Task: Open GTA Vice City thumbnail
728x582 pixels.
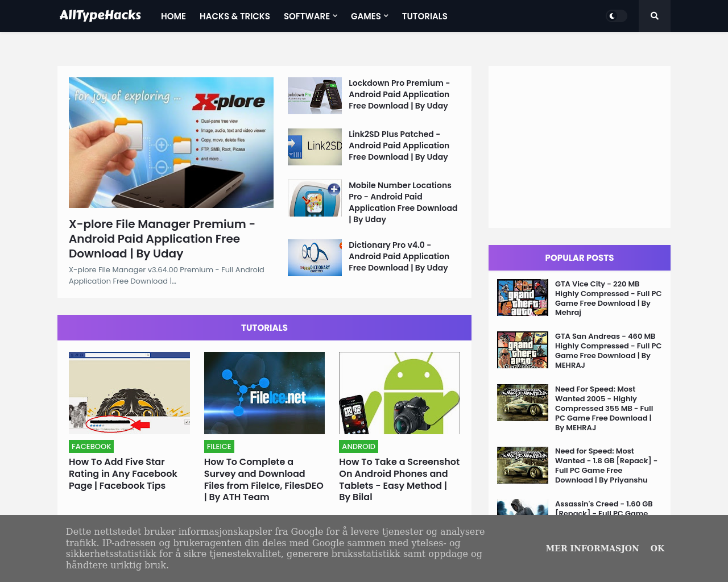Action: [x=523, y=297]
